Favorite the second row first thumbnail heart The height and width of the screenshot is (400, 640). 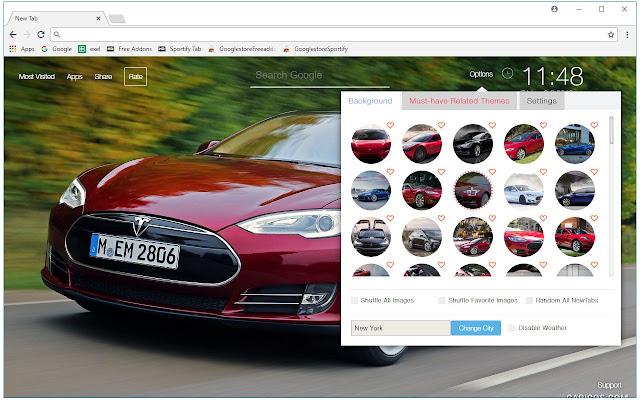(390, 172)
